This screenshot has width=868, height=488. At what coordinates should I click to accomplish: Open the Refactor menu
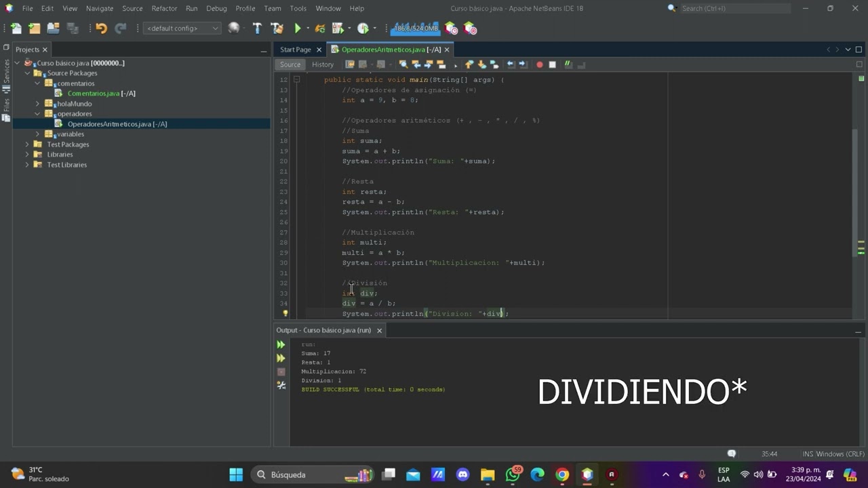click(164, 8)
